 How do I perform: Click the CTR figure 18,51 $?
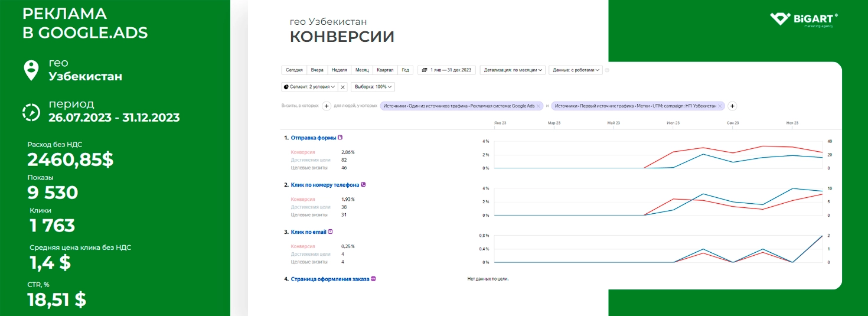tap(57, 299)
